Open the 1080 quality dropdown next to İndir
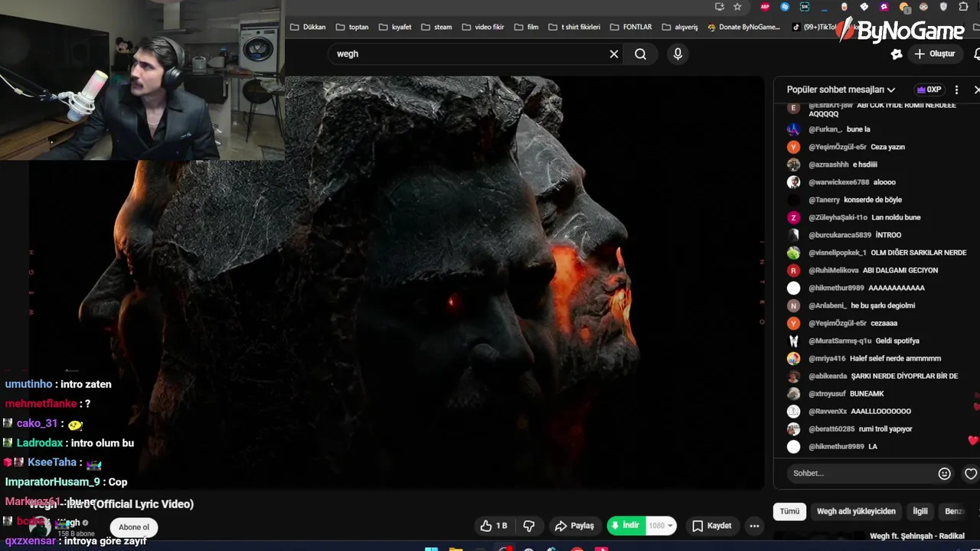Screen dimensions: 980x551 (x=661, y=526)
